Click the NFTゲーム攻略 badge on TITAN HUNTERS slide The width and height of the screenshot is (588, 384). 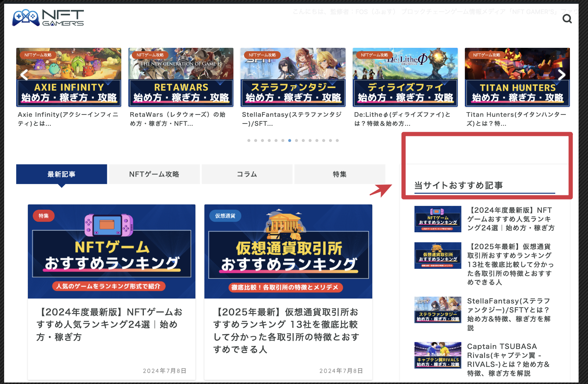tap(487, 55)
